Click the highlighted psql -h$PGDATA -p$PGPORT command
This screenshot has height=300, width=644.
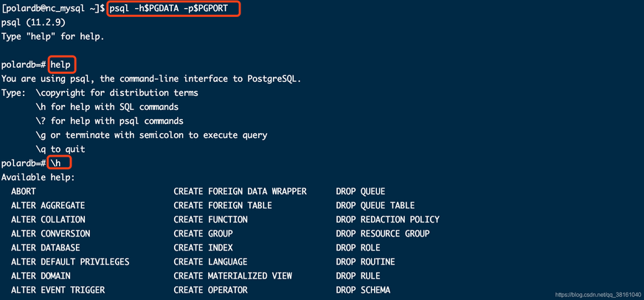tap(173, 9)
